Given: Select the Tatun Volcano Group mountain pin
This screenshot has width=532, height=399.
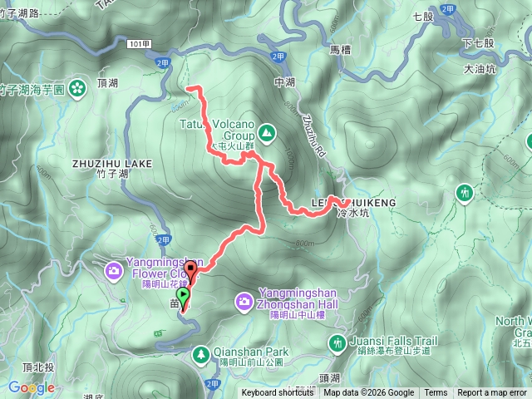Looking at the screenshot, I should click(267, 133).
